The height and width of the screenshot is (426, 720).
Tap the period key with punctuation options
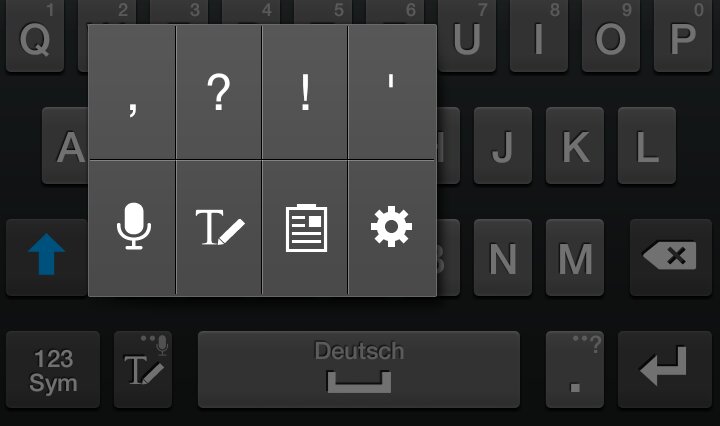pyautogui.click(x=574, y=369)
